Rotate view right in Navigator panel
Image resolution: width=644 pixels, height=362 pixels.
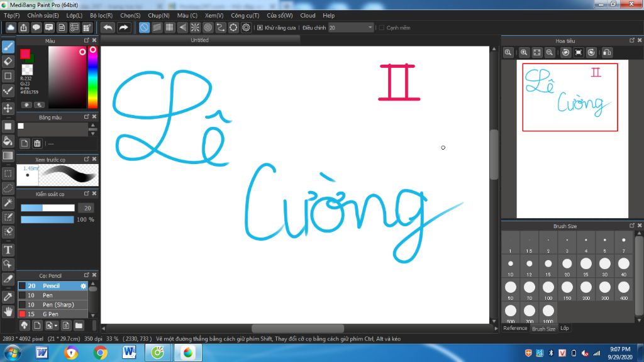point(591,53)
